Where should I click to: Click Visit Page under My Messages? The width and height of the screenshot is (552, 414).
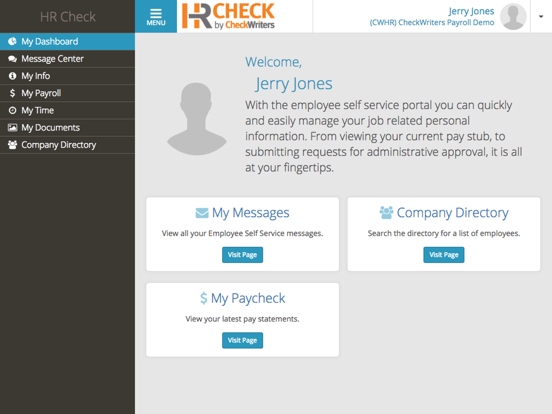(242, 255)
